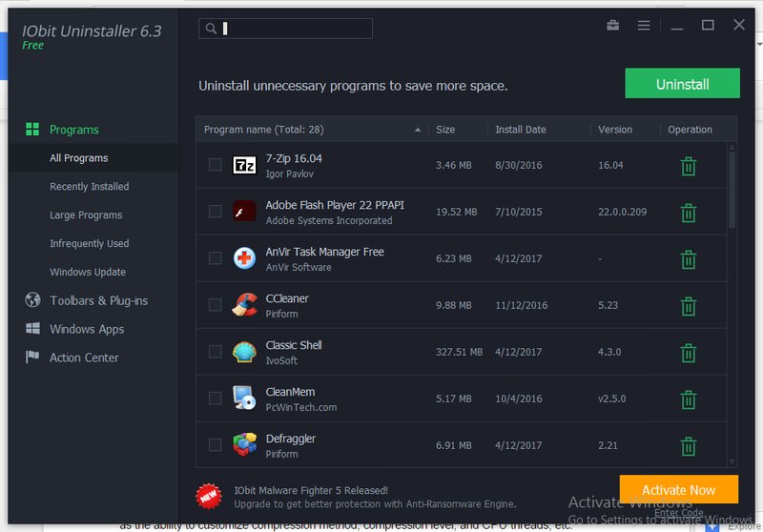Image resolution: width=763 pixels, height=532 pixels.
Task: Open IObit Malware Fighter 5 Released notice
Action: point(311,490)
